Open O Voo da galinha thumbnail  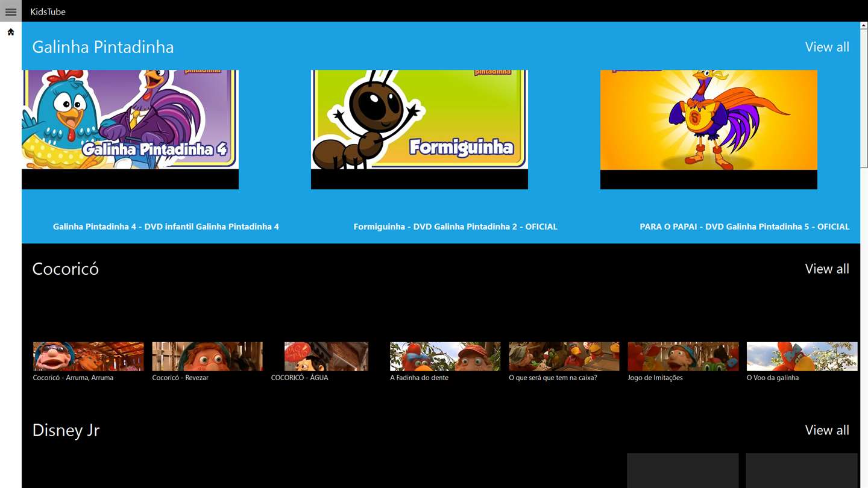[802, 357]
